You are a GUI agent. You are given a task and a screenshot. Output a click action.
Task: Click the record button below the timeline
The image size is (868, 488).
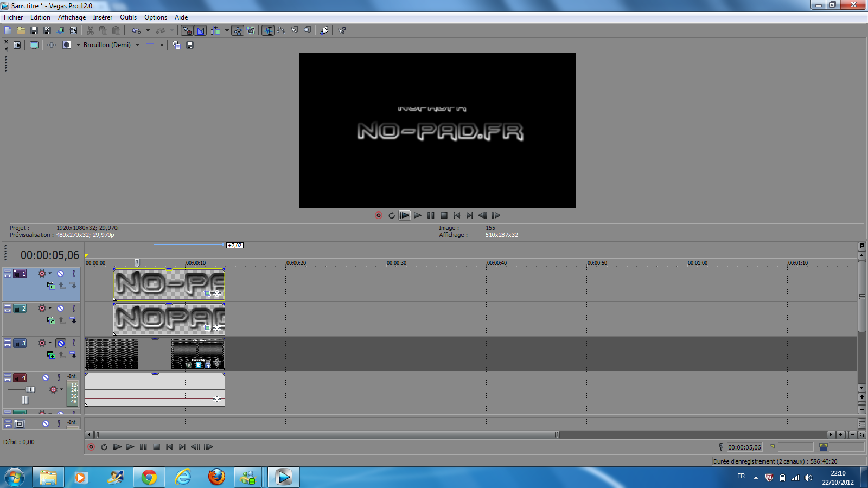tap(91, 447)
